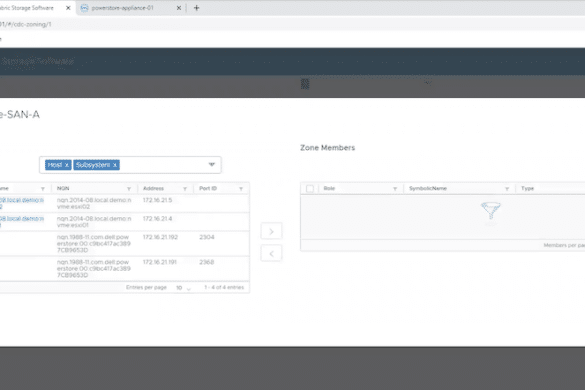The width and height of the screenshot is (585, 390).
Task: Toggle the Zone Members select-all checkbox
Action: [x=310, y=188]
